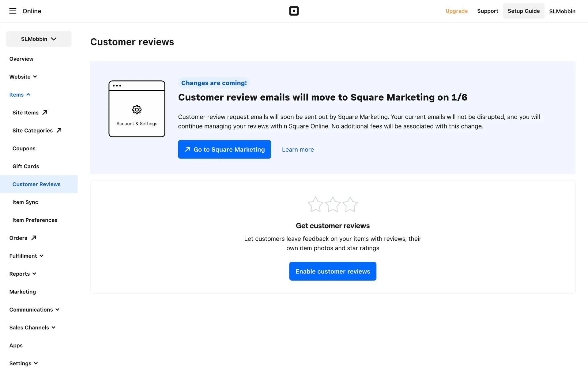Click the Orders external link arrow
The width and height of the screenshot is (588, 368).
coord(34,238)
